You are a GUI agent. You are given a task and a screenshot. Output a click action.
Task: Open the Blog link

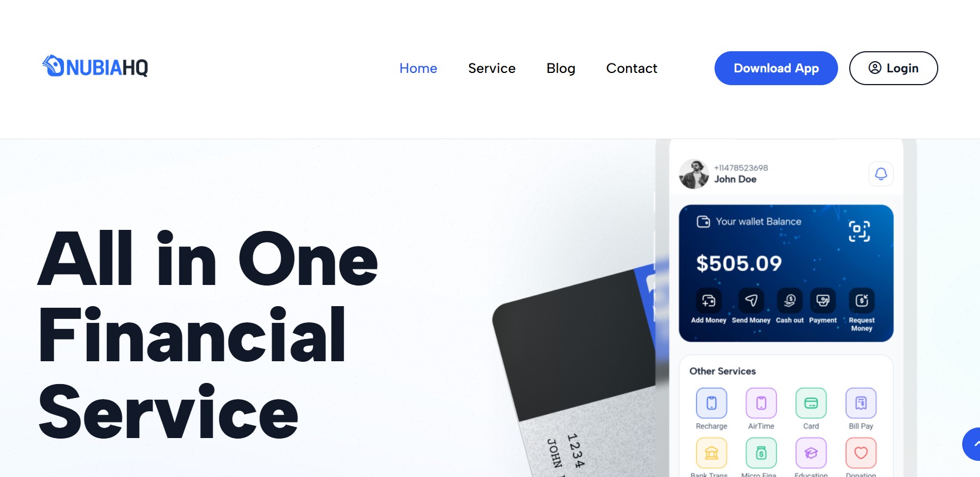[560, 68]
